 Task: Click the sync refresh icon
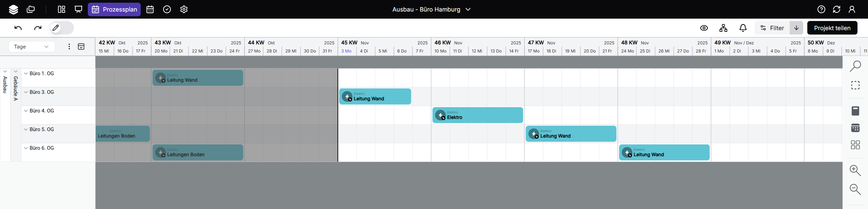click(x=836, y=9)
